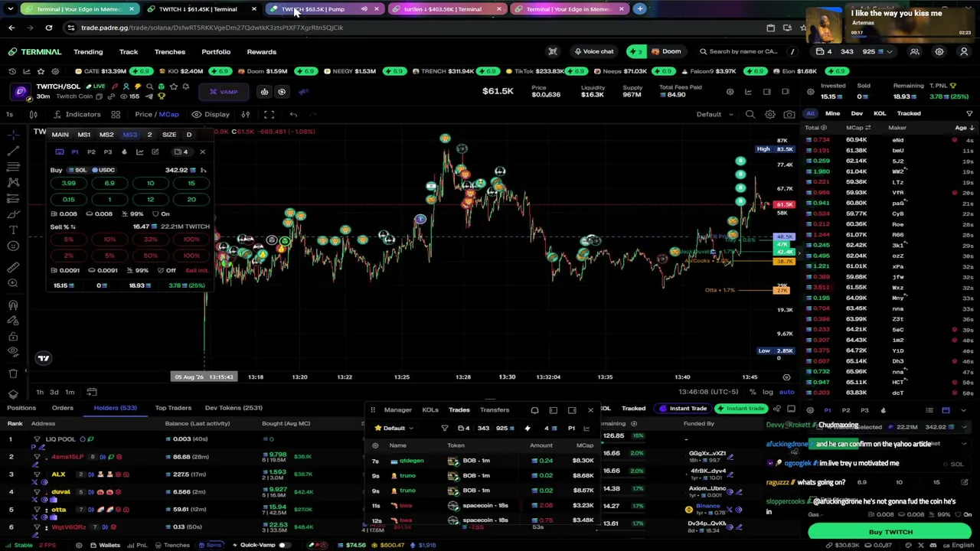
Task: Select the brush drawing tool
Action: coord(13,214)
